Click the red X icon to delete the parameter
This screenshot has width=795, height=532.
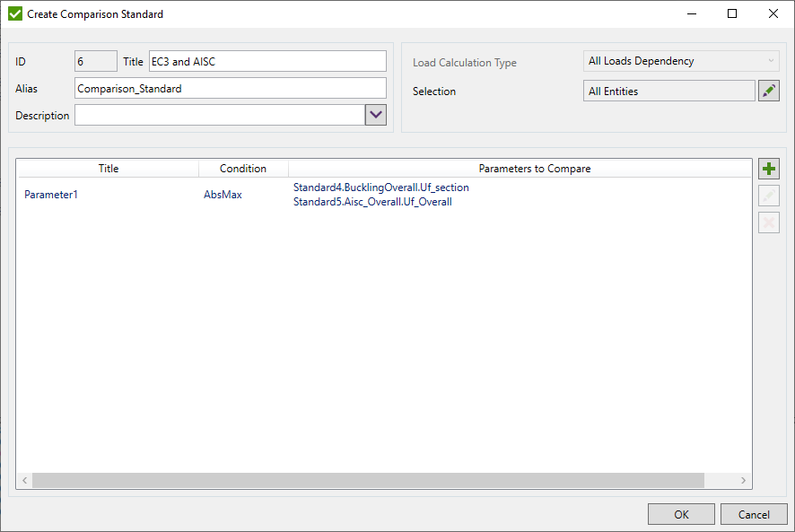(769, 222)
